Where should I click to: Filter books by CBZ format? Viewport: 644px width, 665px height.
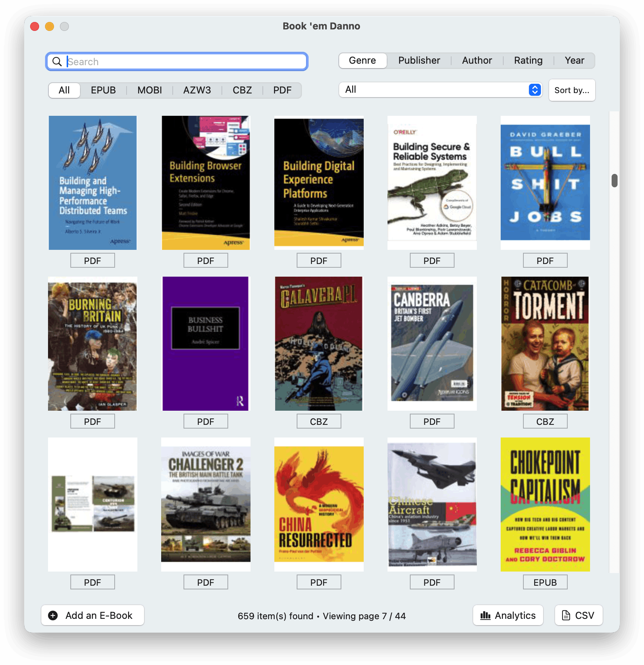[242, 90]
